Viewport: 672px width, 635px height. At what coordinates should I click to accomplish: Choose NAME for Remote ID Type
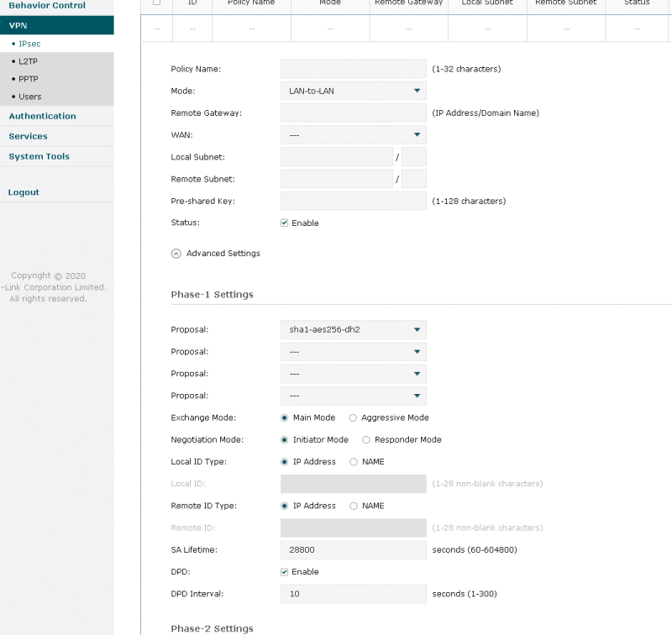click(353, 506)
